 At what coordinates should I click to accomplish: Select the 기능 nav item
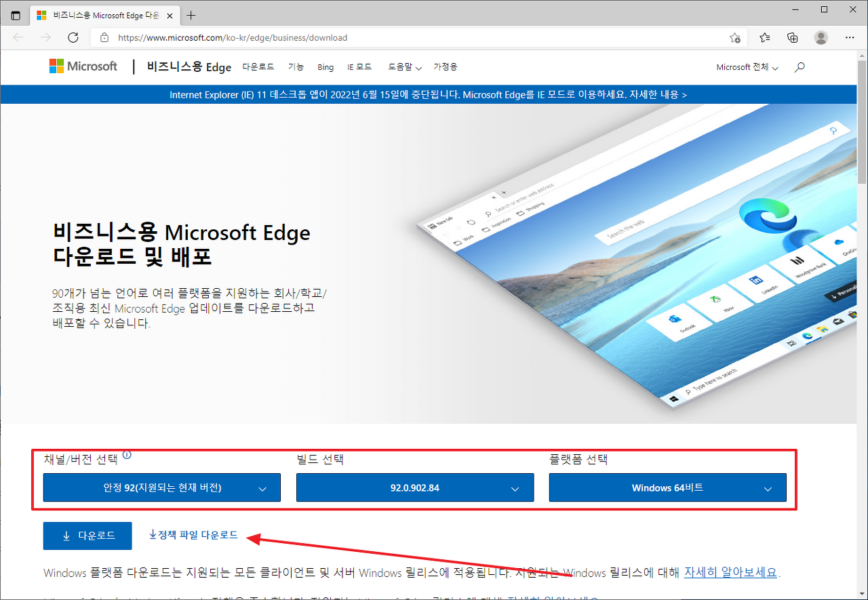pyautogui.click(x=296, y=67)
